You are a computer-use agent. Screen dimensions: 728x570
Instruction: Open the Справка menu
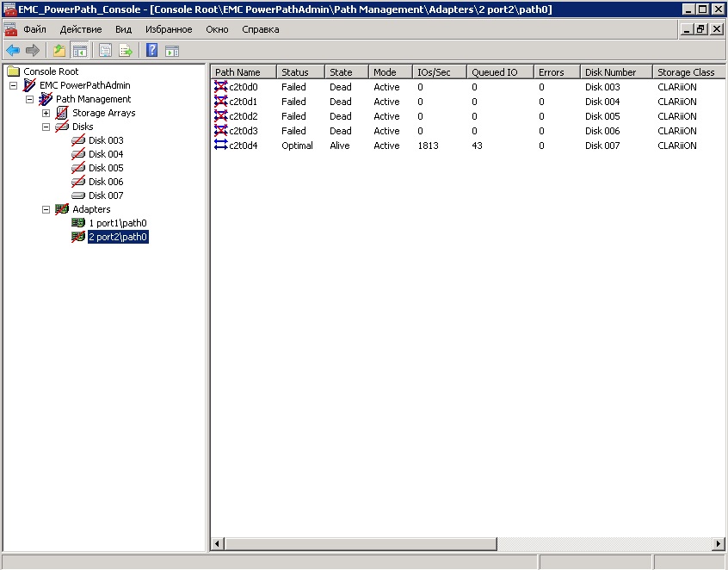click(261, 29)
